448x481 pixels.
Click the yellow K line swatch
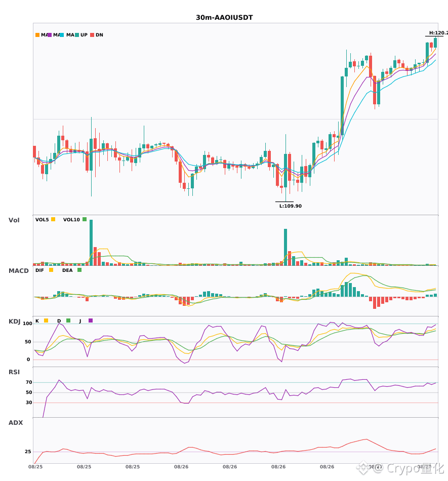tap(46, 320)
